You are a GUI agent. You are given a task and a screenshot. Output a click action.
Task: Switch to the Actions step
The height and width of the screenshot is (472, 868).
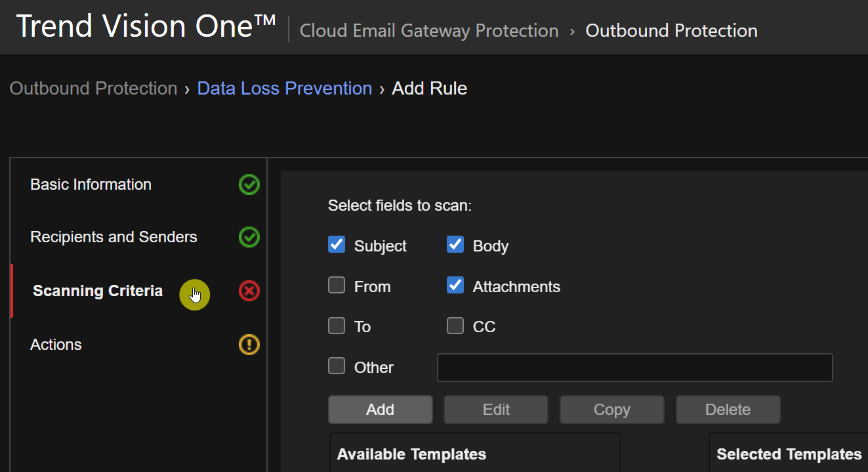point(56,345)
